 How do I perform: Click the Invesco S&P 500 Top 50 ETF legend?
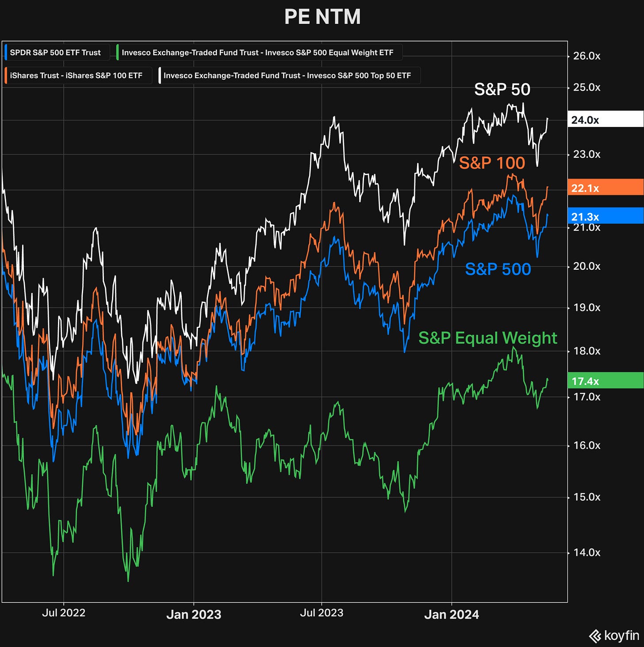coord(289,76)
